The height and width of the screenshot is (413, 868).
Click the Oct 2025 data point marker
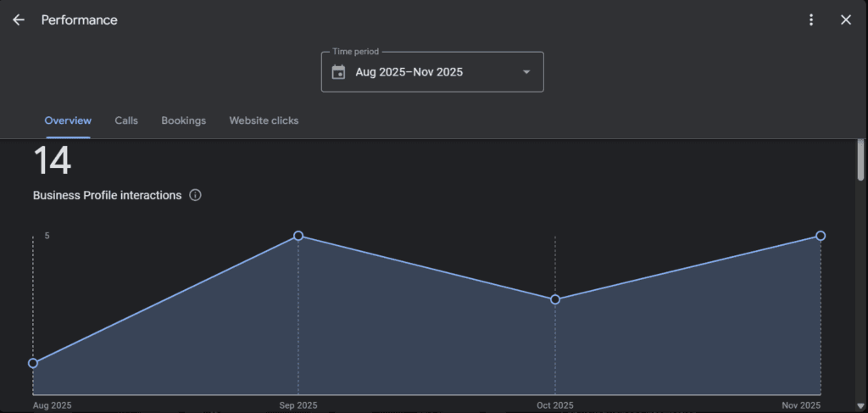click(x=555, y=299)
